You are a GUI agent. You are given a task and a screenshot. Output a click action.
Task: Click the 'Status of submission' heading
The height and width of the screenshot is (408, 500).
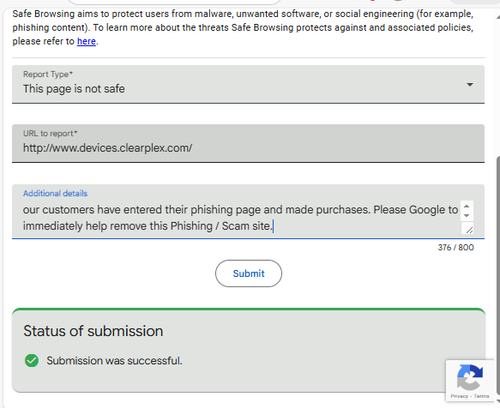tap(93, 331)
